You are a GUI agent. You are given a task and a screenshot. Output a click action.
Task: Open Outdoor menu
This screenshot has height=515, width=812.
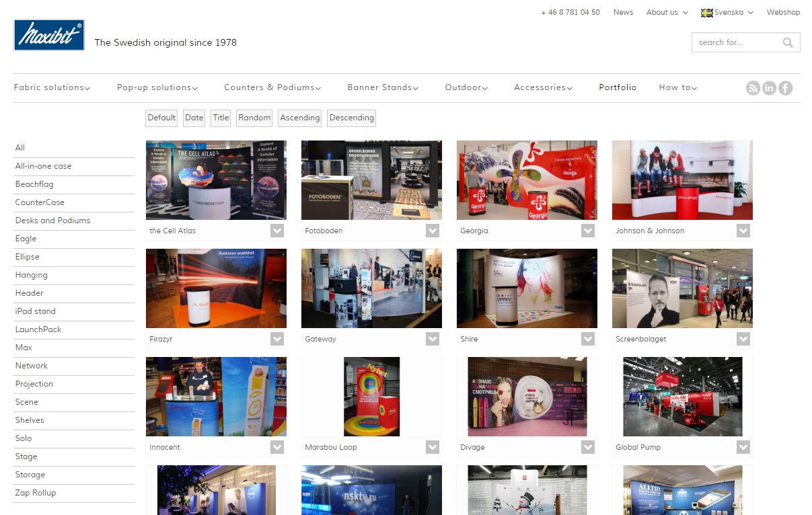466,87
